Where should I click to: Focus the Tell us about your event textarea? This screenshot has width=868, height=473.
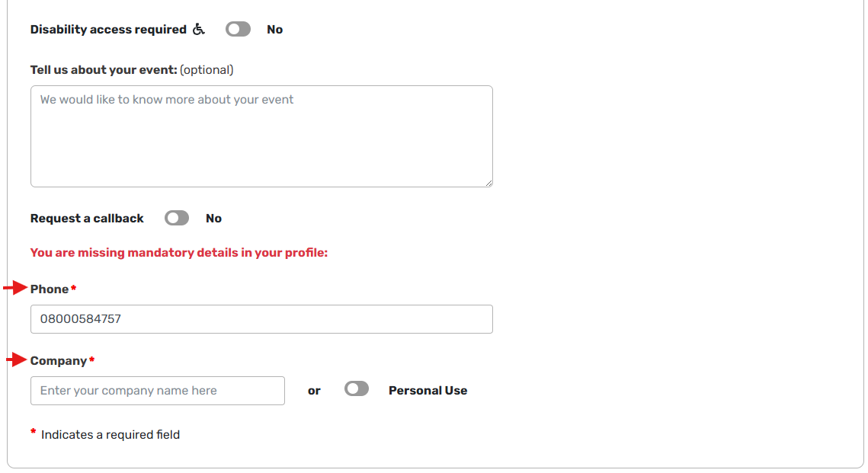[261, 136]
